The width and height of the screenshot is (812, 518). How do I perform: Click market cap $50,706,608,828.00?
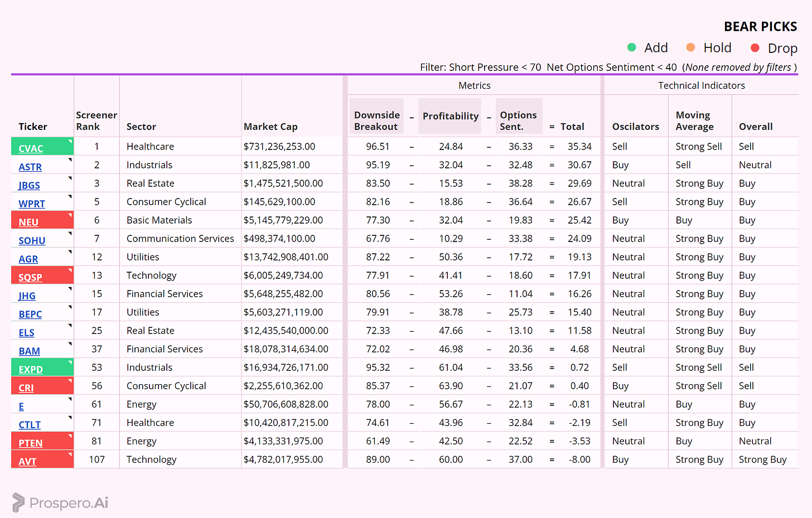pyautogui.click(x=286, y=404)
